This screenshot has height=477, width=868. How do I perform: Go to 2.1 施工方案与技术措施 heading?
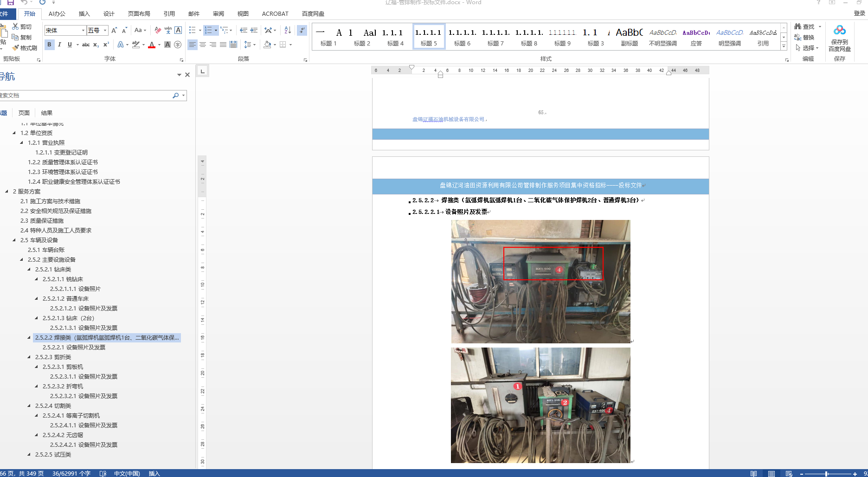[50, 201]
